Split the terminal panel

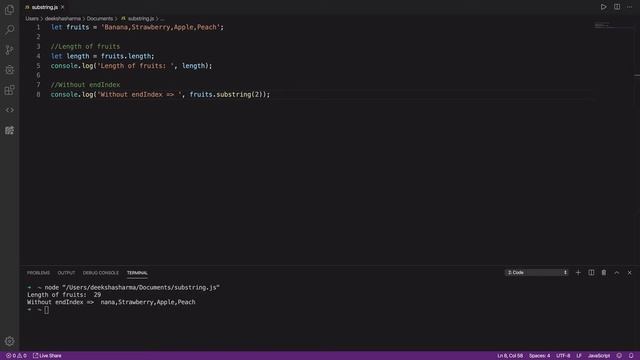591,273
